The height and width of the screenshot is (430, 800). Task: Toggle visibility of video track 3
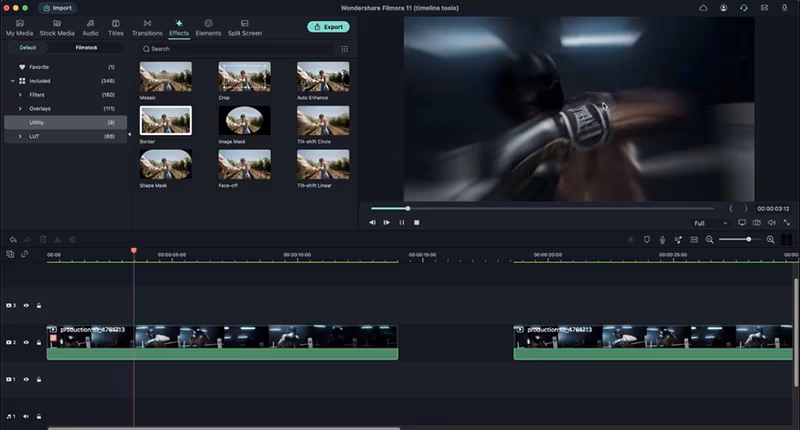coord(26,306)
